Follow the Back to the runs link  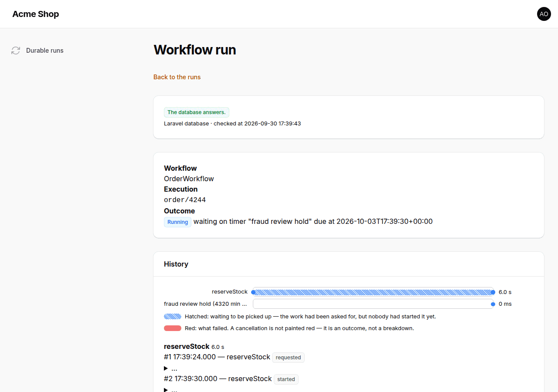click(177, 77)
